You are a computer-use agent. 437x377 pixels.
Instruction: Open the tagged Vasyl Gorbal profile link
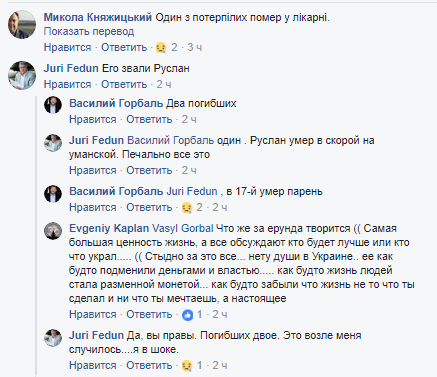point(183,228)
